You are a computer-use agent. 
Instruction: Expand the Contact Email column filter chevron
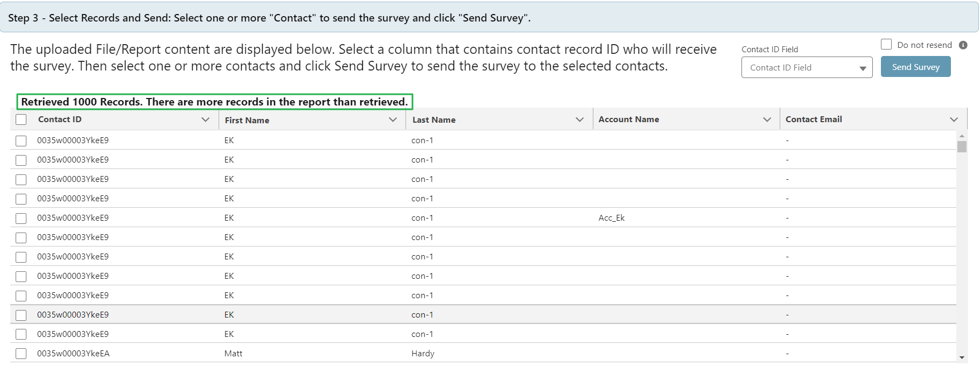954,119
